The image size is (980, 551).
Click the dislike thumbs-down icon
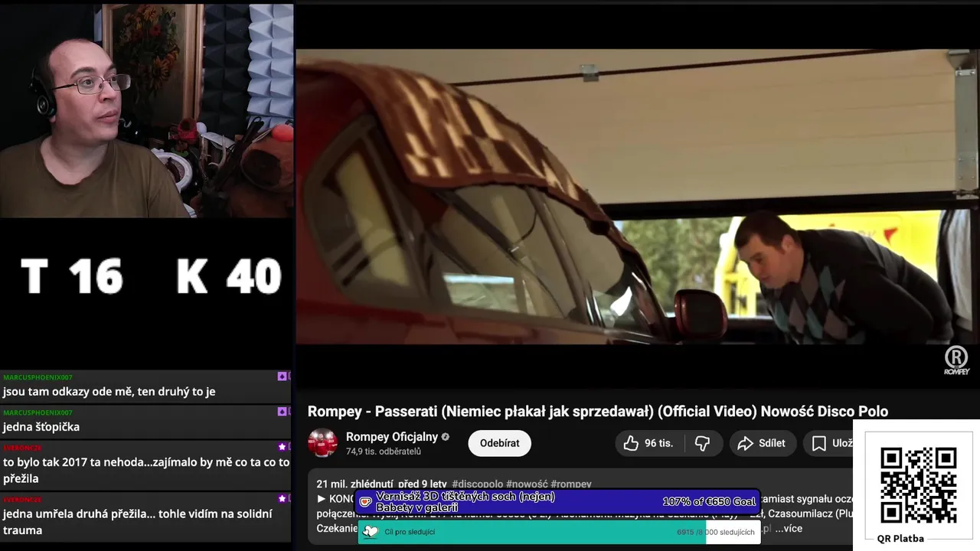coord(702,443)
